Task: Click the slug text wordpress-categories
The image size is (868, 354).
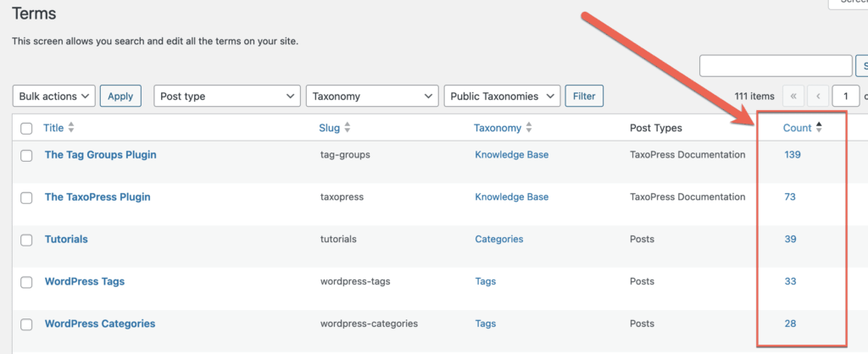Action: click(x=369, y=324)
